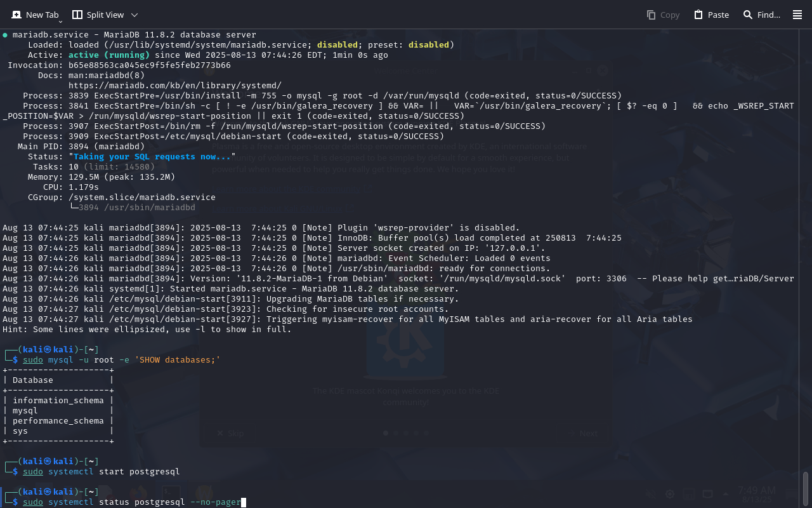Image resolution: width=812 pixels, height=508 pixels.
Task: Open the hamburger menu
Action: point(797,15)
